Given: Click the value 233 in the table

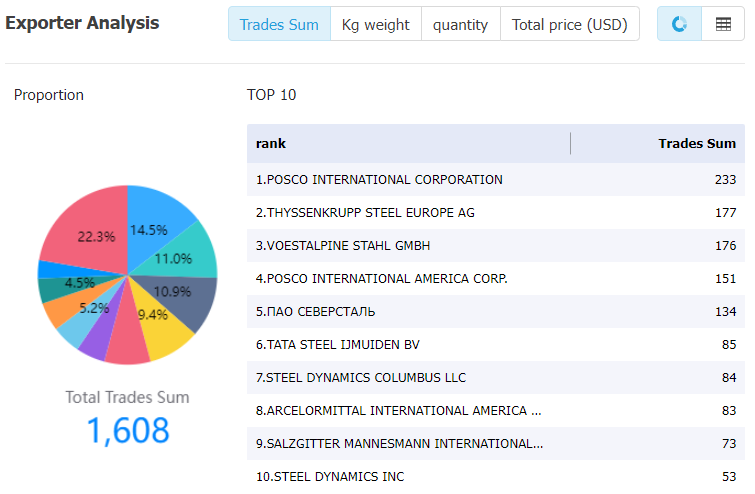Looking at the screenshot, I should pyautogui.click(x=725, y=180).
